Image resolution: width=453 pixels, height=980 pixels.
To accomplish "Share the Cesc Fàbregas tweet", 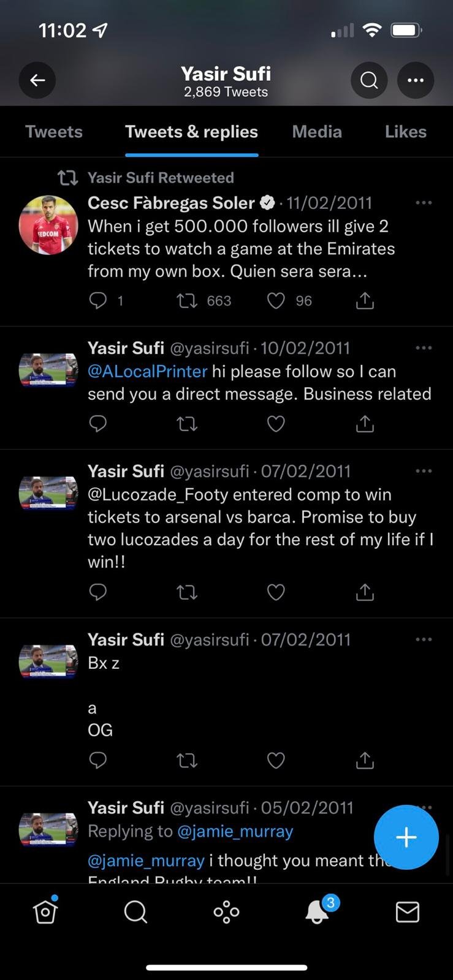I will [365, 301].
